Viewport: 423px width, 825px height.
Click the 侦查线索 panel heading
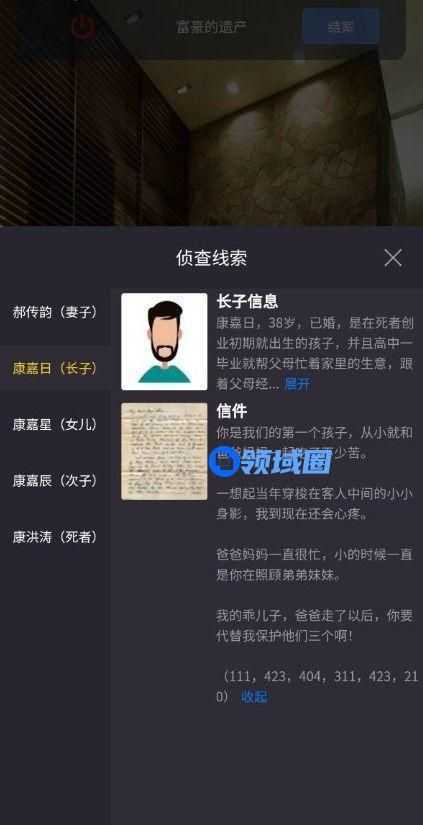coord(212,258)
